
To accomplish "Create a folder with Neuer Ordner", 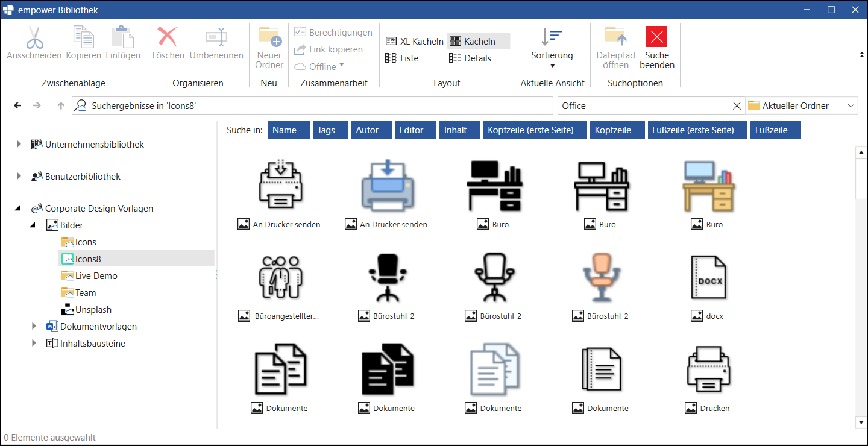I will [269, 48].
